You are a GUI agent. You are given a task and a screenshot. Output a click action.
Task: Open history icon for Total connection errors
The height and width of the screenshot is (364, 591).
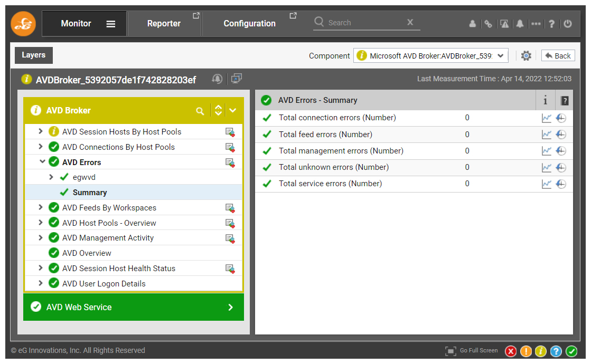tap(561, 118)
